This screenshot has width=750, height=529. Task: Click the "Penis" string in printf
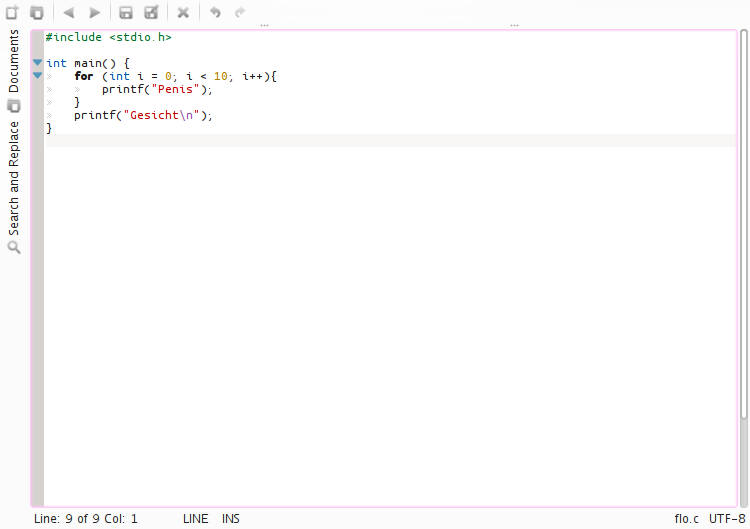tap(175, 89)
